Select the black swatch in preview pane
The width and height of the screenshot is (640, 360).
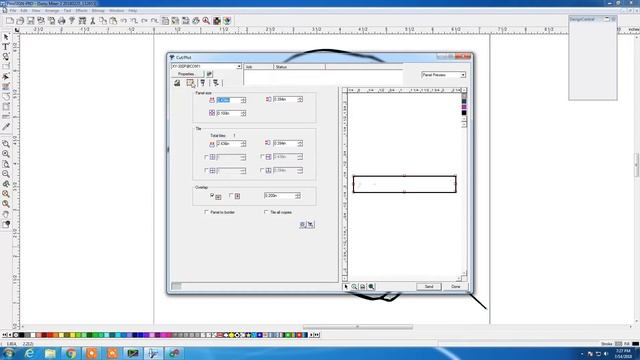464,113
